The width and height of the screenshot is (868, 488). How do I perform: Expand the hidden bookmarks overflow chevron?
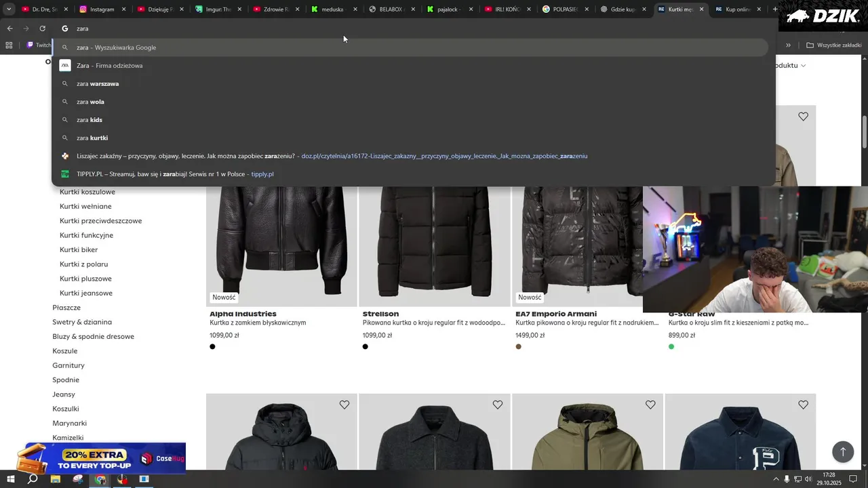pyautogui.click(x=788, y=45)
